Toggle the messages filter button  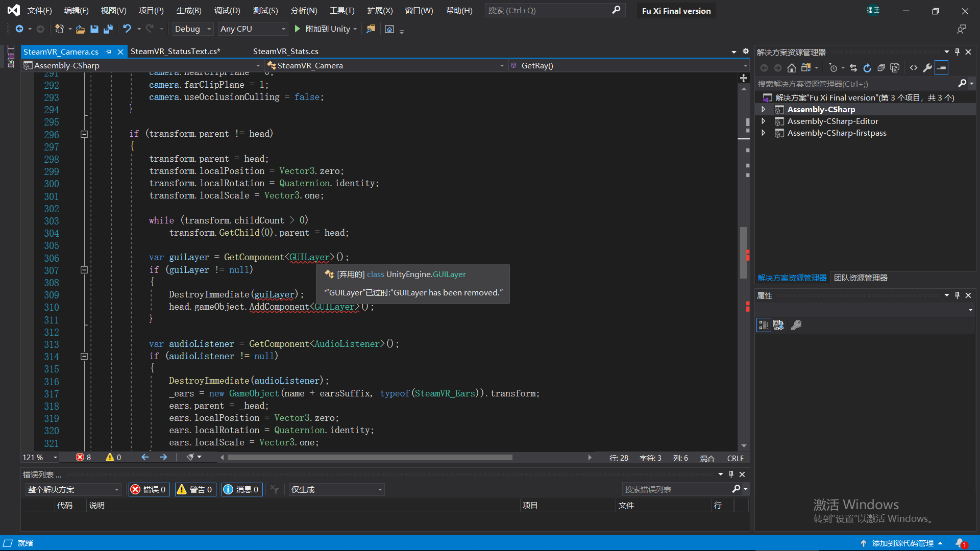(241, 490)
